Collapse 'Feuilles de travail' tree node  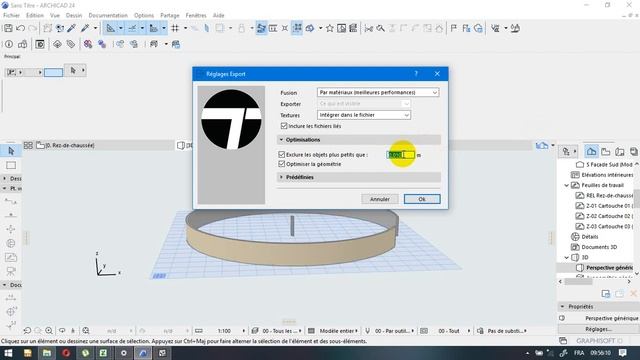pos(567,185)
